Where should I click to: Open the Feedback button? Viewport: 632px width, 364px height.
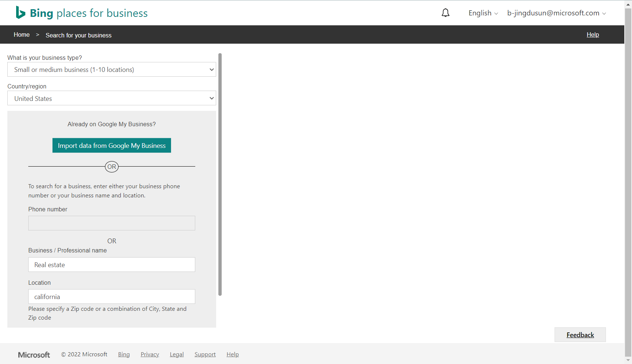pyautogui.click(x=580, y=335)
